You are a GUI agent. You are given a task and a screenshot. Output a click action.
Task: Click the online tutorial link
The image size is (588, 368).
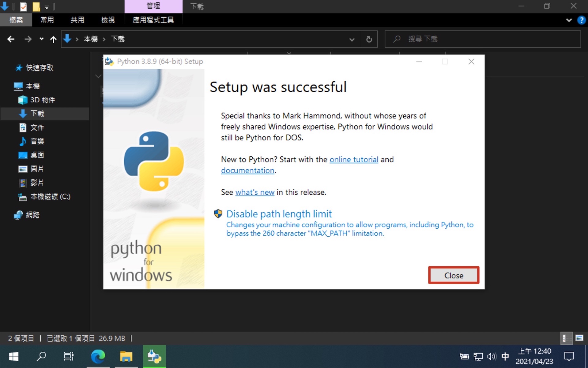[353, 159]
